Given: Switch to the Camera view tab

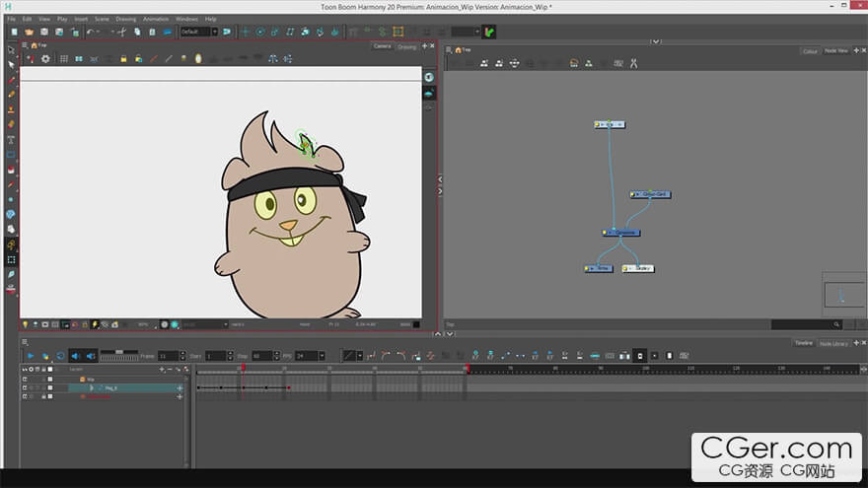Looking at the screenshot, I should (382, 46).
